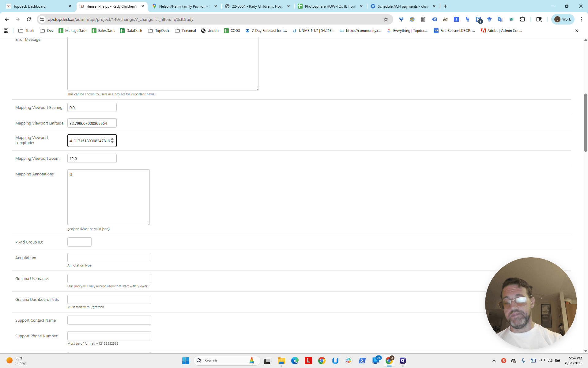Bookmark this page with the star icon
The height and width of the screenshot is (368, 588).
click(x=386, y=19)
